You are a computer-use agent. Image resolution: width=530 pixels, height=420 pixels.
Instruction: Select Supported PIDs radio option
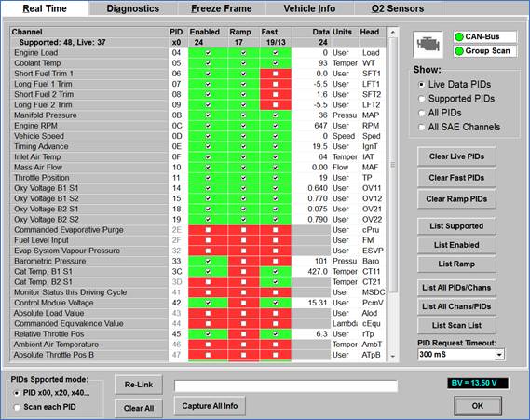422,99
